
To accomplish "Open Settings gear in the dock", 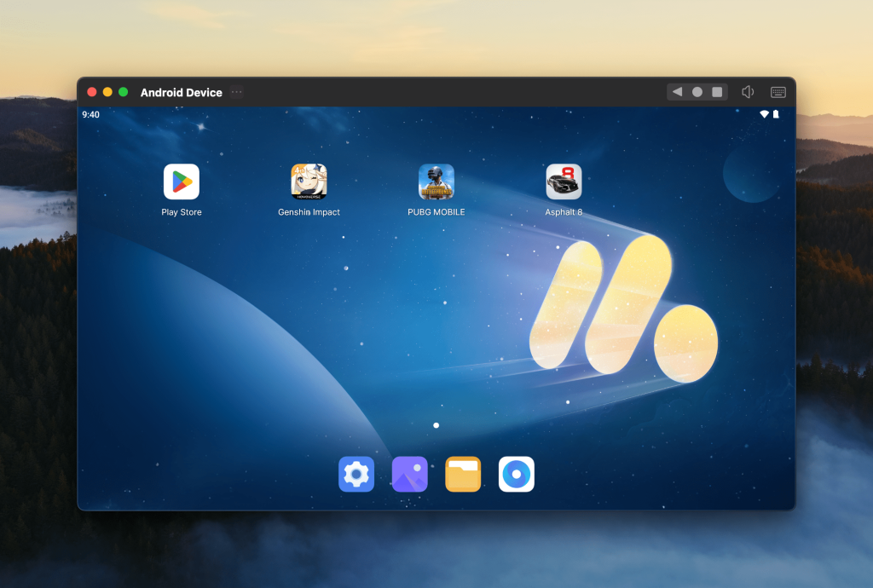I will click(356, 475).
